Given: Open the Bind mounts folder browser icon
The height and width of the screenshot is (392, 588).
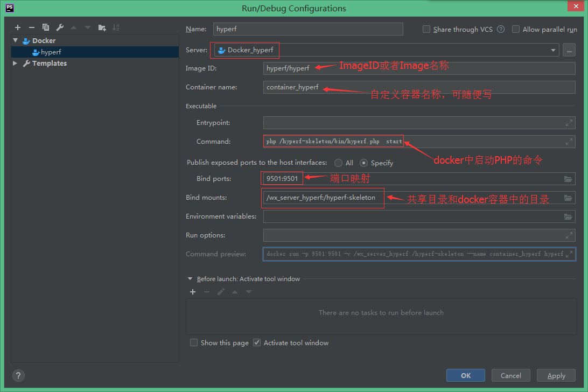Looking at the screenshot, I should pos(568,198).
